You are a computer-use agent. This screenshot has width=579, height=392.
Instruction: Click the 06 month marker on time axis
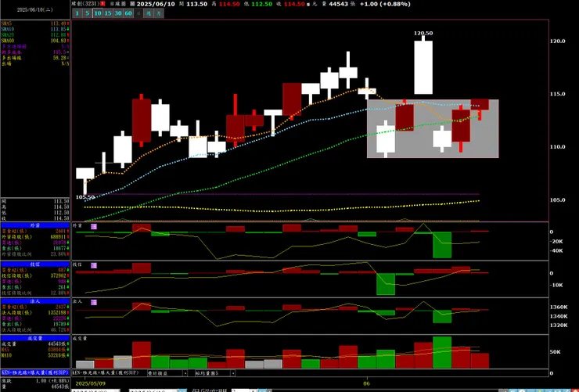(x=367, y=383)
